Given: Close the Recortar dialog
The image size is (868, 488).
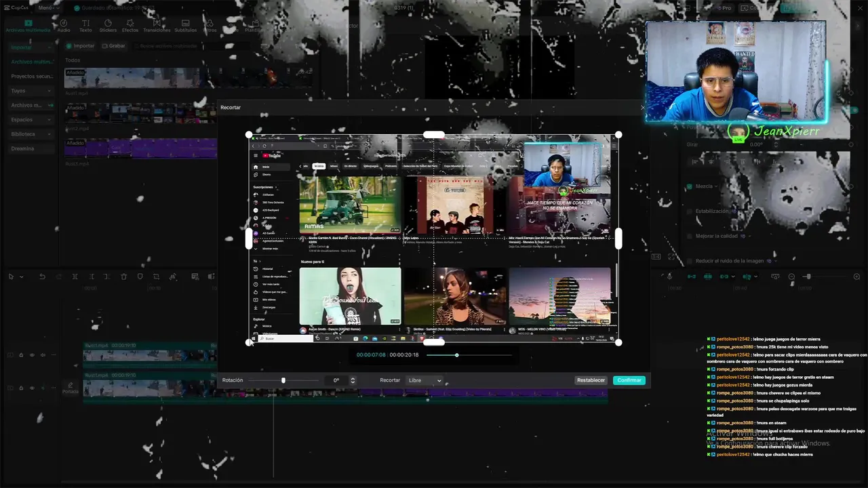Looking at the screenshot, I should [643, 108].
